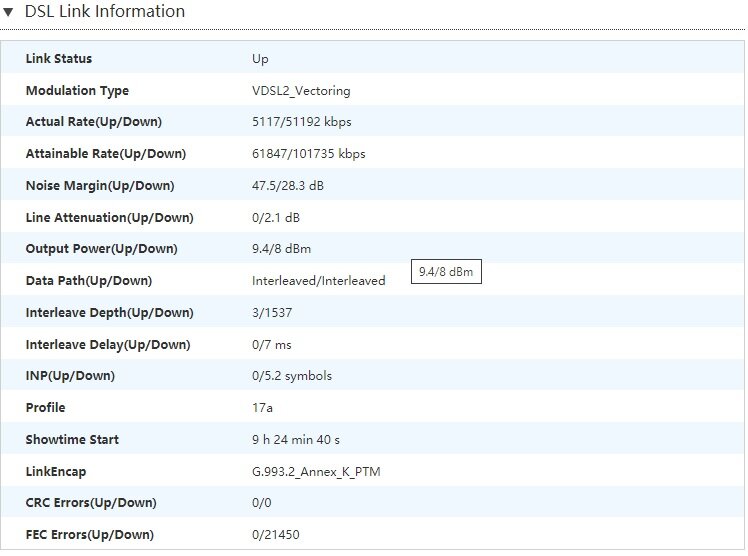The width and height of the screenshot is (748, 556).
Task: Click the Interleave Depth value 3/1537
Action: (272, 313)
